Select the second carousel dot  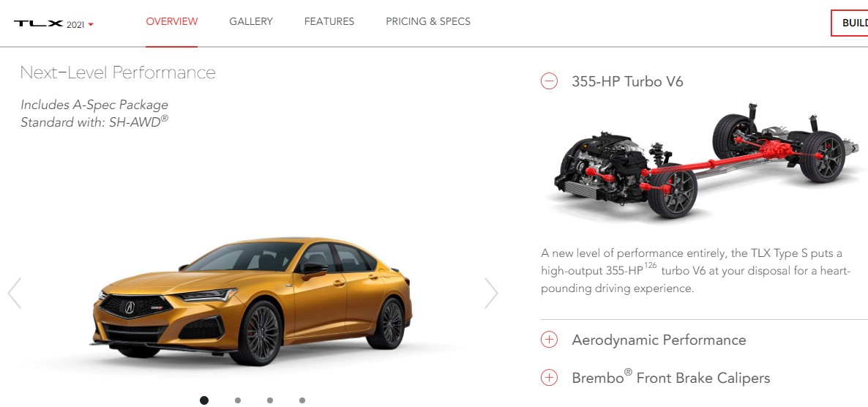(237, 400)
